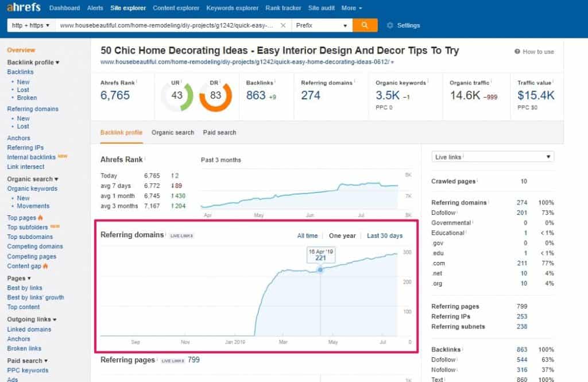The height and width of the screenshot is (382, 588).
Task: Open Settings via the gear icon
Action: tap(390, 26)
